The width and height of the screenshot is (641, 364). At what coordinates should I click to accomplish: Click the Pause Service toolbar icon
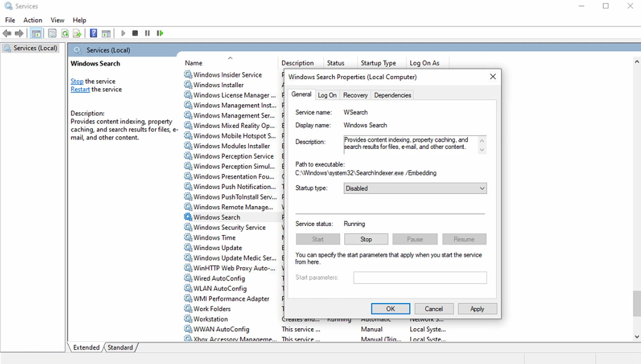coord(147,33)
